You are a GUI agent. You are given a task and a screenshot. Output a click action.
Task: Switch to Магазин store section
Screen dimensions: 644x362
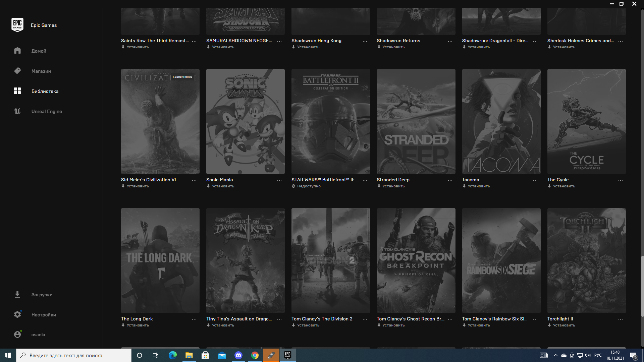coord(41,71)
